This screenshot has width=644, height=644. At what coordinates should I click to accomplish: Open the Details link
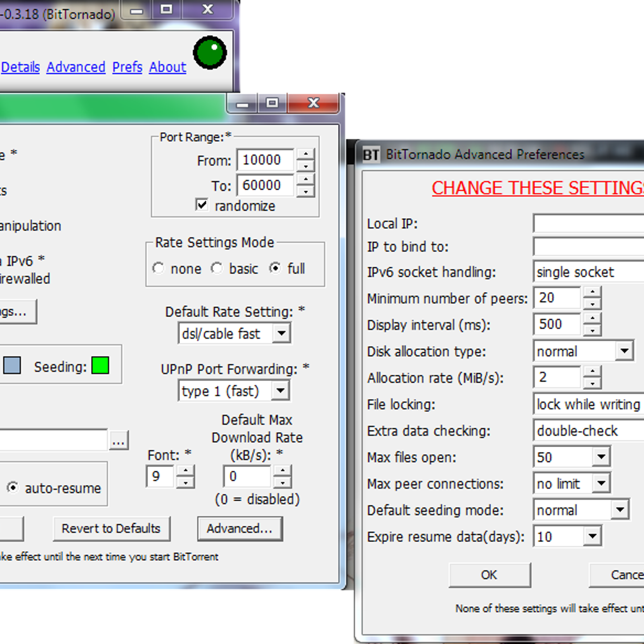(21, 67)
